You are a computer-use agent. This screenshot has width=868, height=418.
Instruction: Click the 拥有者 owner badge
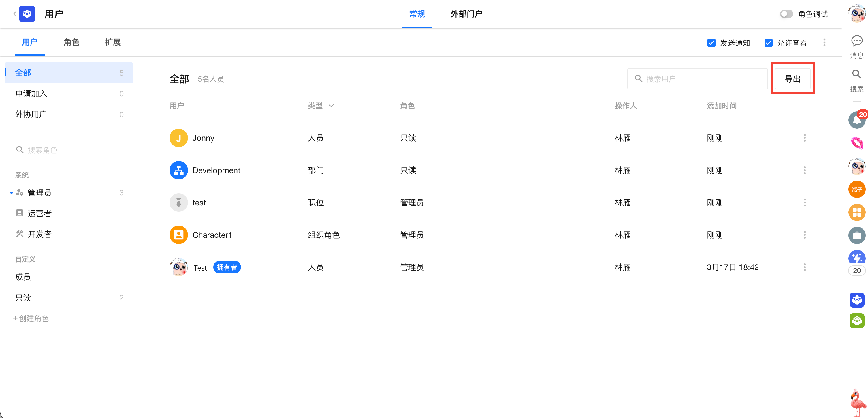click(x=227, y=267)
